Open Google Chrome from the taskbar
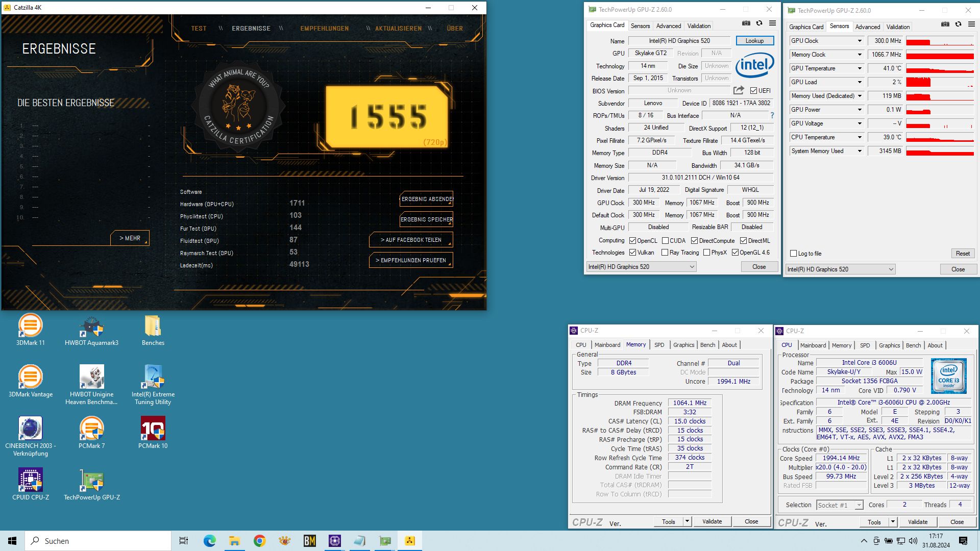 [259, 541]
